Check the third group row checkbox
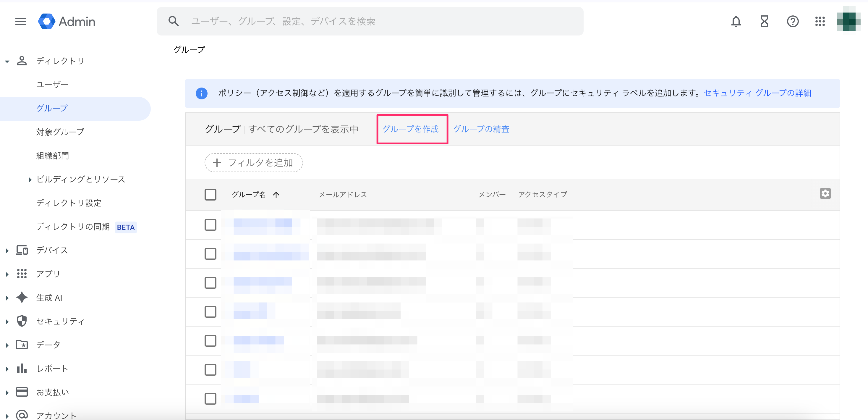 pyautogui.click(x=210, y=283)
